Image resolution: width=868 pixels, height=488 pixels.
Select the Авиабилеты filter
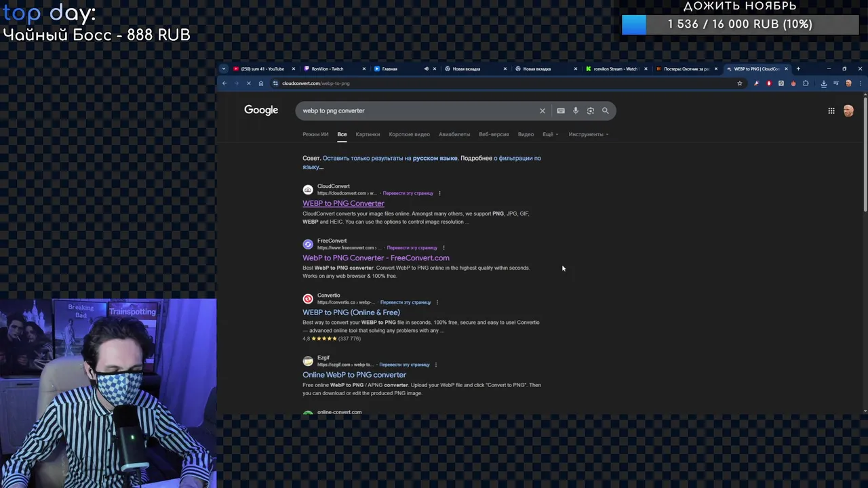tap(454, 134)
